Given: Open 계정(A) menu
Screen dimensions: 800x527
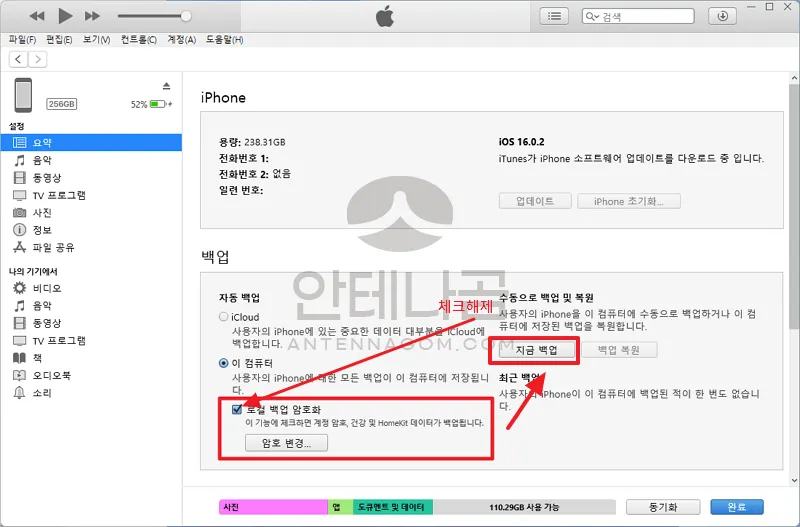Looking at the screenshot, I should (x=182, y=39).
